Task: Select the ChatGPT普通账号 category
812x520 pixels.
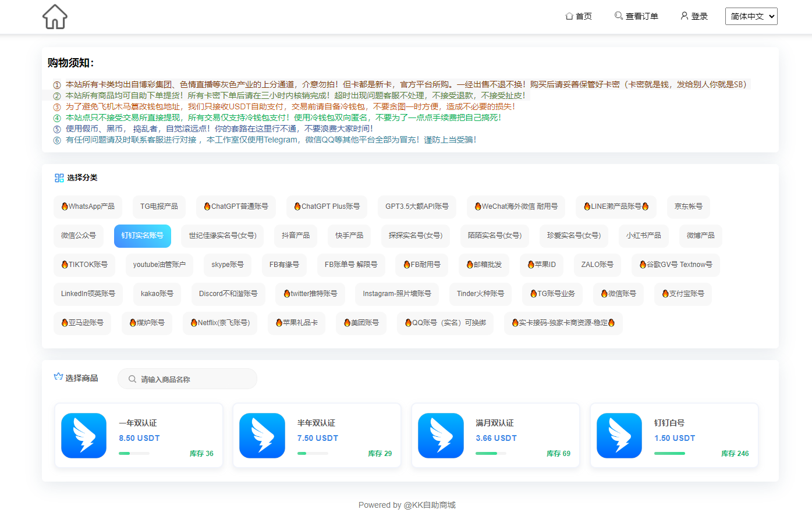Action: pyautogui.click(x=236, y=206)
